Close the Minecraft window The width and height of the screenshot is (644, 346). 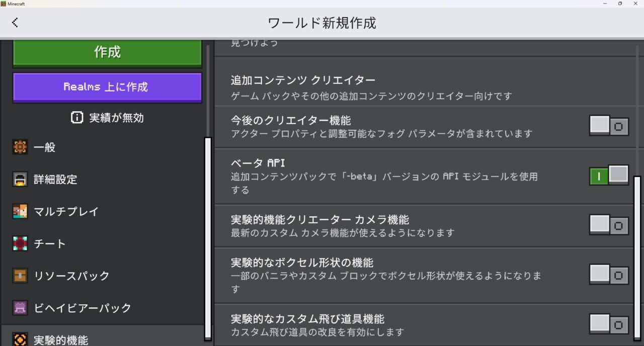click(635, 4)
